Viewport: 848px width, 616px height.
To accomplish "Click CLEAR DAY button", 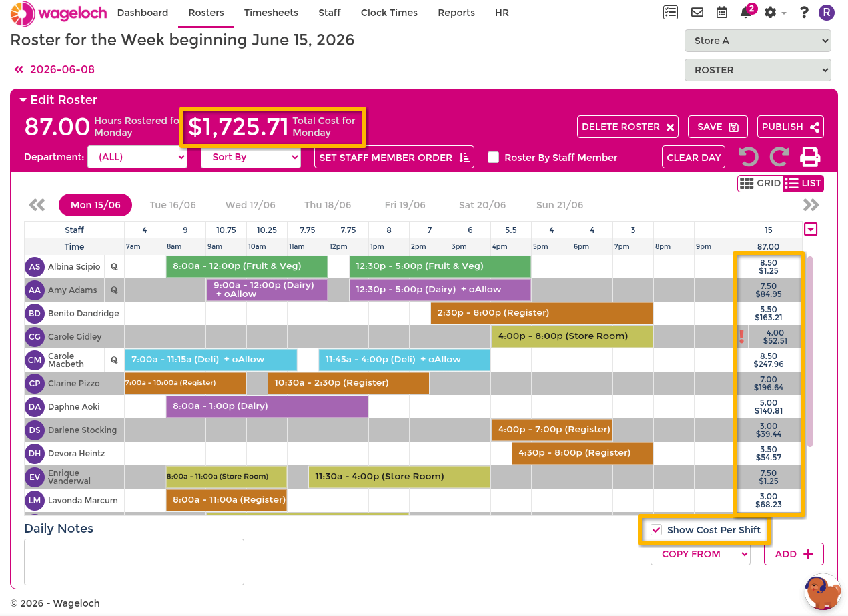I will 694,157.
